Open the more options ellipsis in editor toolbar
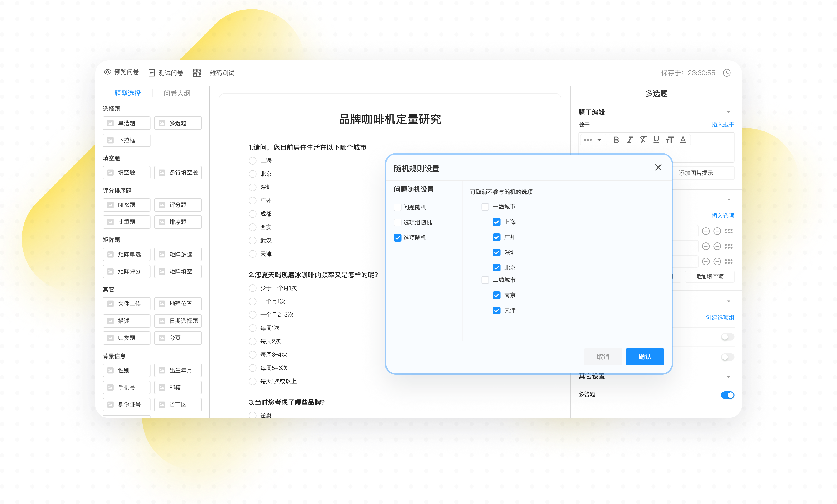Screen dimensions: 837x504 588,140
